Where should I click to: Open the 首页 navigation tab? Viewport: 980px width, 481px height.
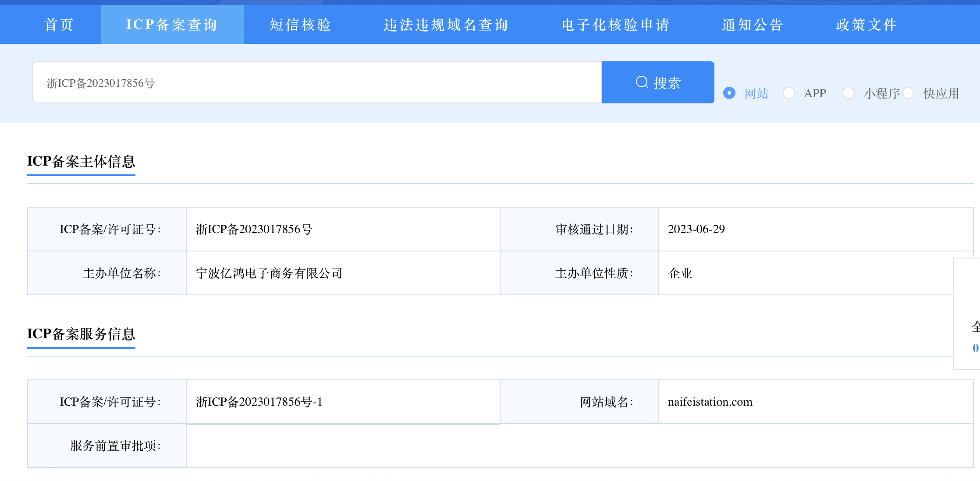click(x=59, y=25)
